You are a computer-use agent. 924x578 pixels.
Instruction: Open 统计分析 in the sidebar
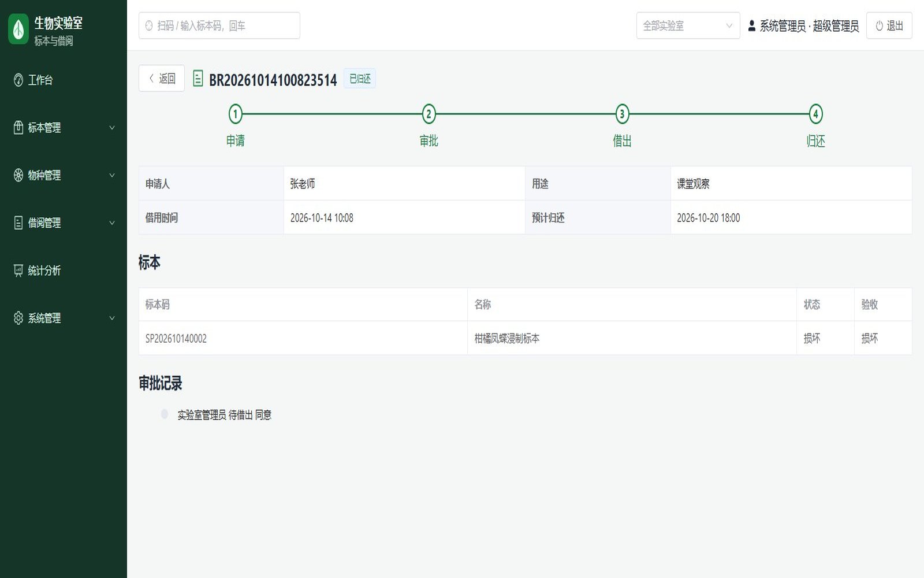[x=64, y=271]
